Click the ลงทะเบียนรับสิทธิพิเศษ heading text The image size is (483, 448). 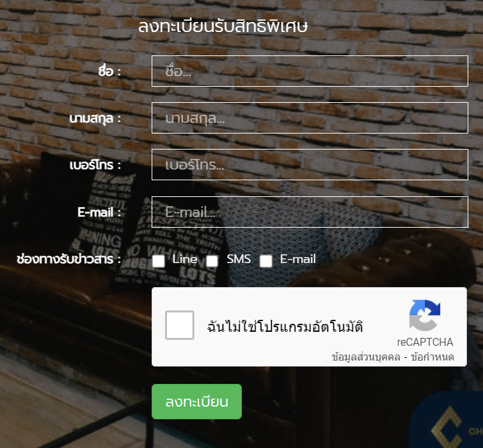point(223,26)
